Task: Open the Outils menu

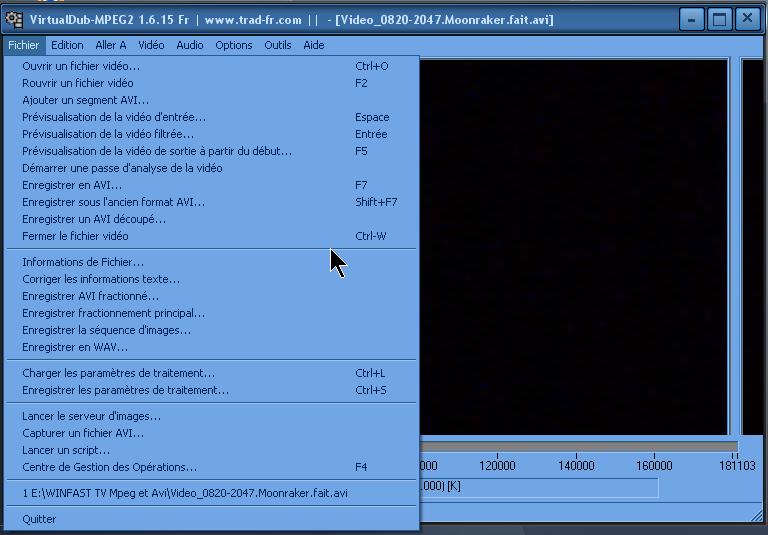Action: 278,45
